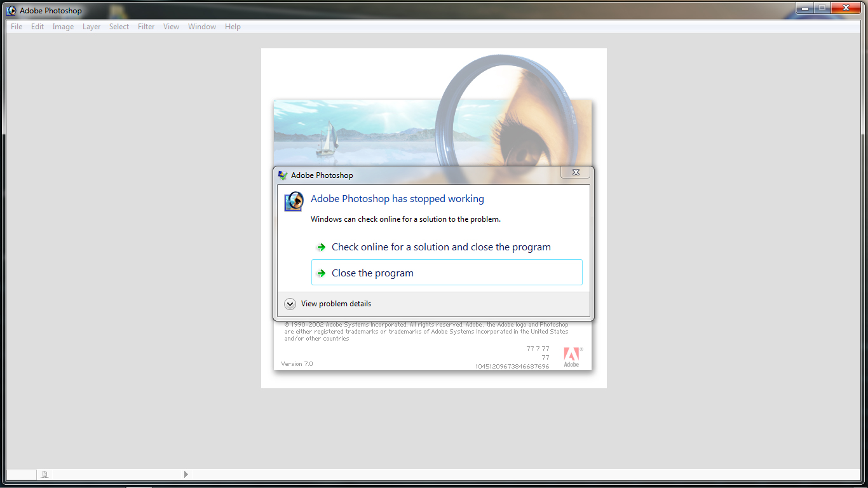Open the Image menu

pos(63,27)
